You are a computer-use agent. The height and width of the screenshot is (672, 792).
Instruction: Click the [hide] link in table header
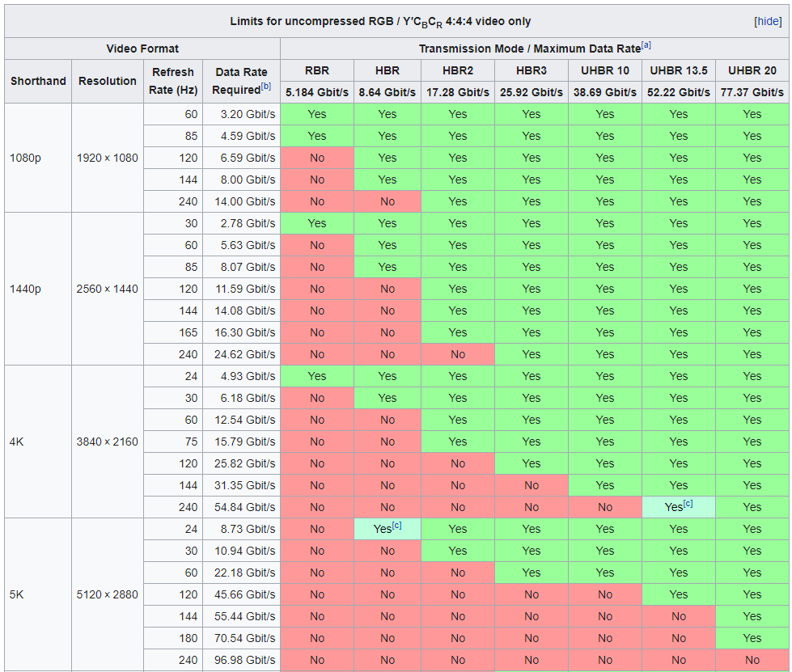click(x=768, y=21)
